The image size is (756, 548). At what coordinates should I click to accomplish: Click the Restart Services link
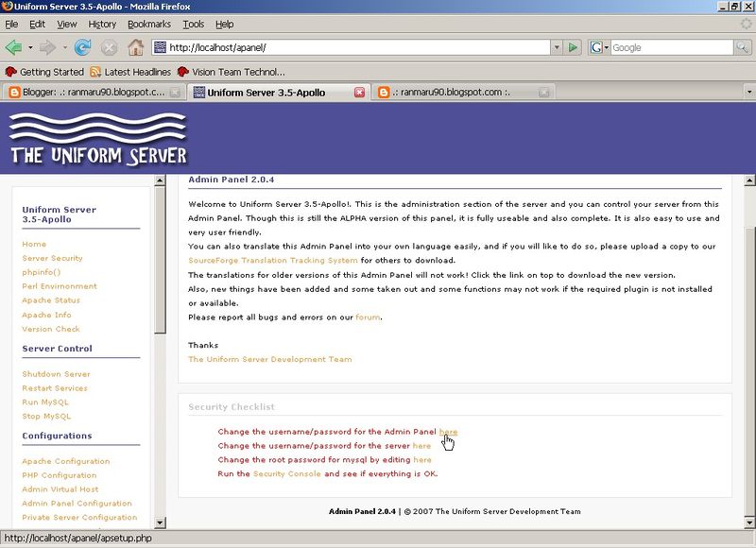coord(55,387)
